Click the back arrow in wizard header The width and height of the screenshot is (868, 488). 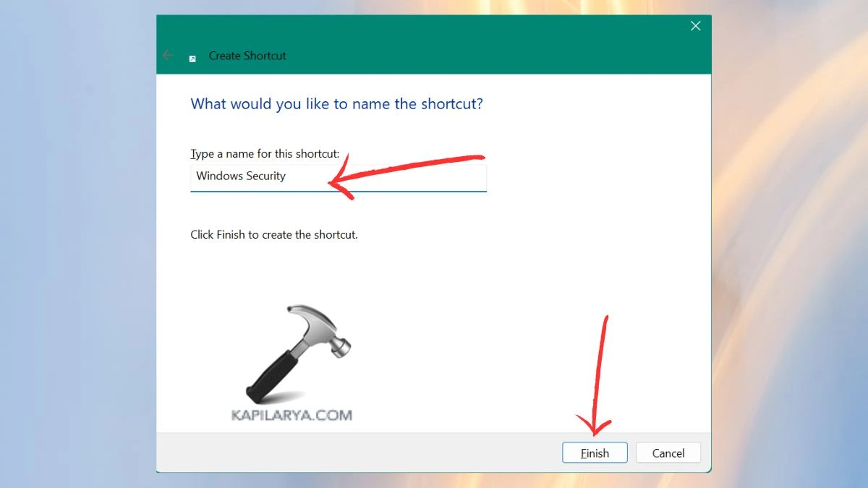tap(168, 56)
